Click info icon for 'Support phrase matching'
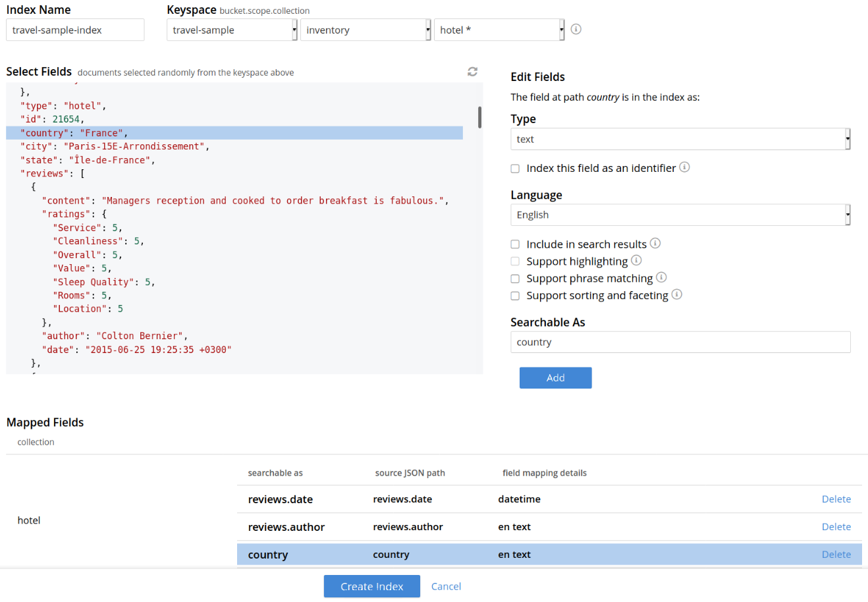Image resolution: width=868 pixels, height=602 pixels. (661, 277)
